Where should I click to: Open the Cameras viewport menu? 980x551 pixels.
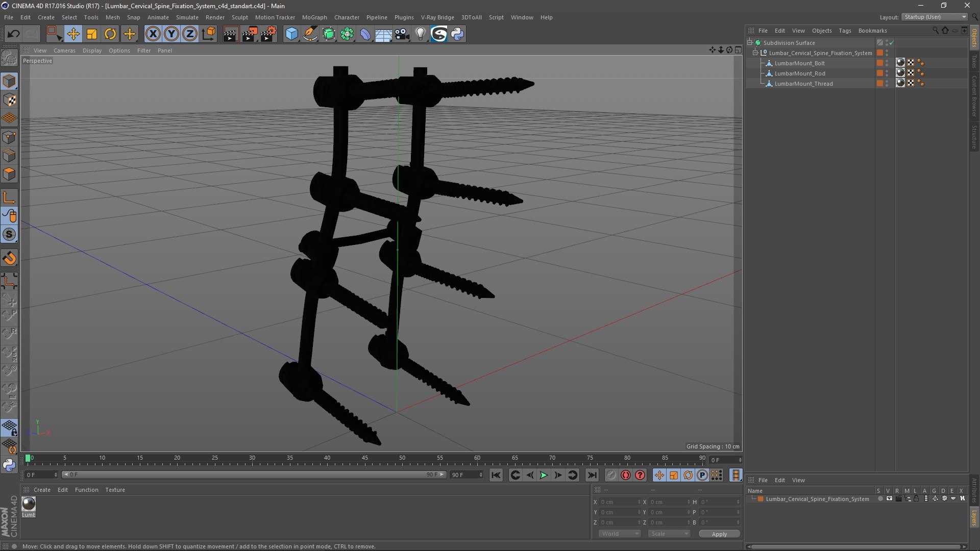point(64,51)
